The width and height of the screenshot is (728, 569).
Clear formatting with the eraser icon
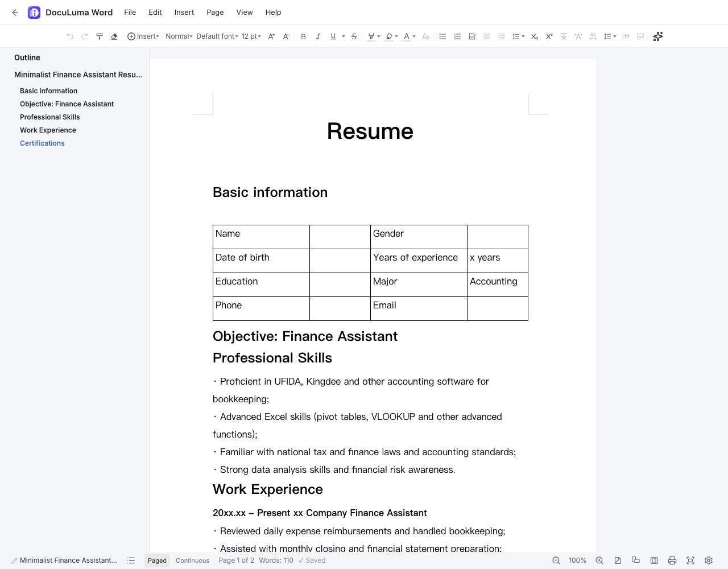click(114, 36)
